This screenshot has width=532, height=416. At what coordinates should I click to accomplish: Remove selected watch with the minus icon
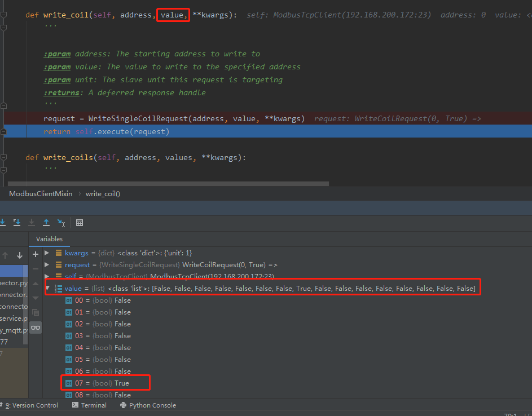[x=35, y=269]
